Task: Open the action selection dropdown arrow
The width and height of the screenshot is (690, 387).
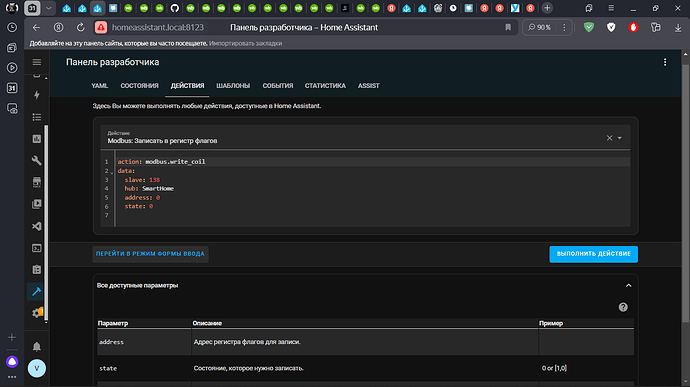Action: [620, 138]
